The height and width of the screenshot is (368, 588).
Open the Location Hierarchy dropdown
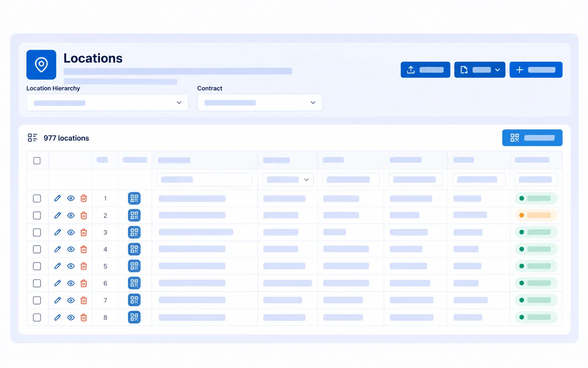(x=107, y=103)
